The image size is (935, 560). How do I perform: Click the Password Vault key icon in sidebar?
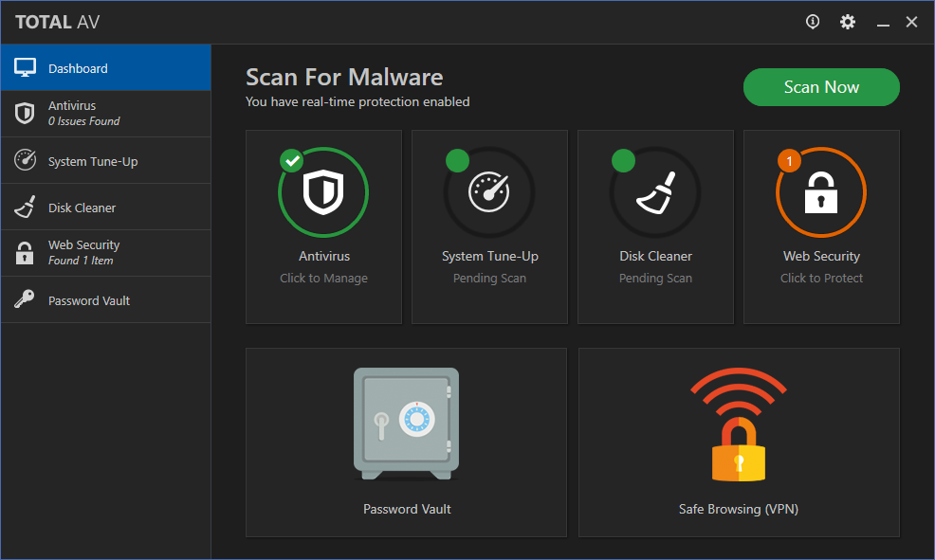click(23, 298)
